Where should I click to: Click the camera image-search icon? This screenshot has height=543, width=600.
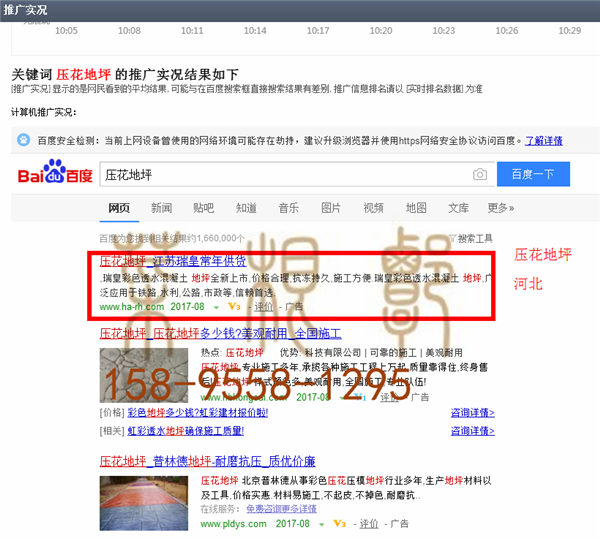point(479,174)
